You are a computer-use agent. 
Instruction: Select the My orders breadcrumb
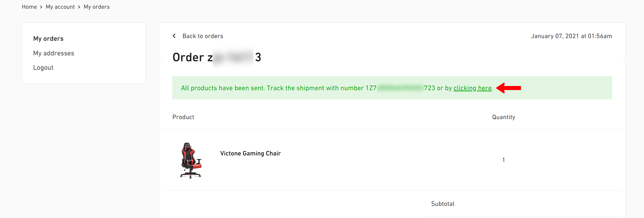pos(97,7)
